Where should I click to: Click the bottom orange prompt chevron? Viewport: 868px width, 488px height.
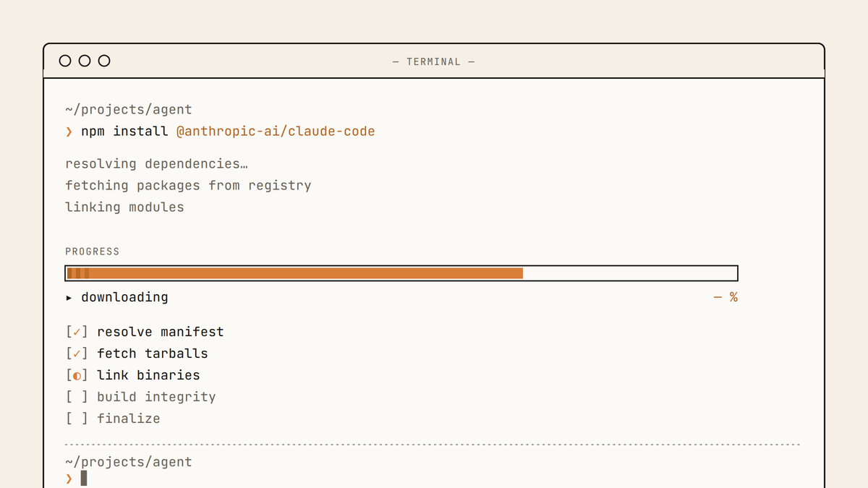69,479
